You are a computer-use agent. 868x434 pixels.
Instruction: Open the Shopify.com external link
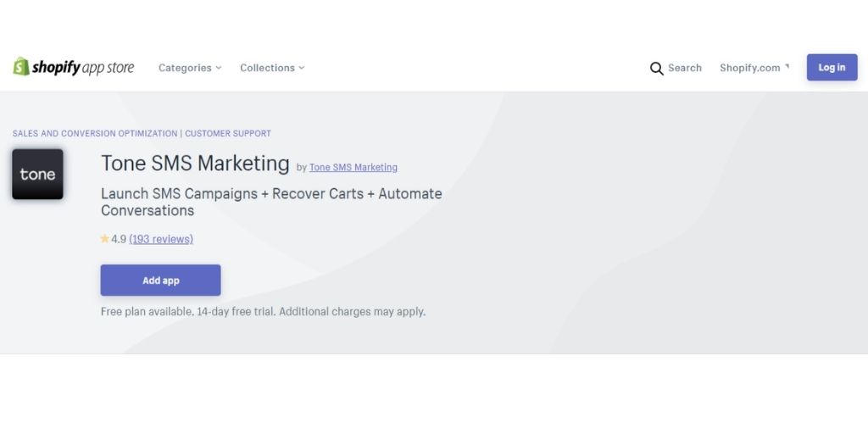pos(754,68)
